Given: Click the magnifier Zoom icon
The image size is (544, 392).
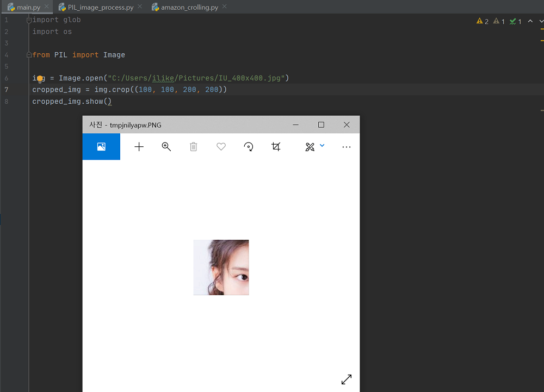Looking at the screenshot, I should [x=166, y=147].
